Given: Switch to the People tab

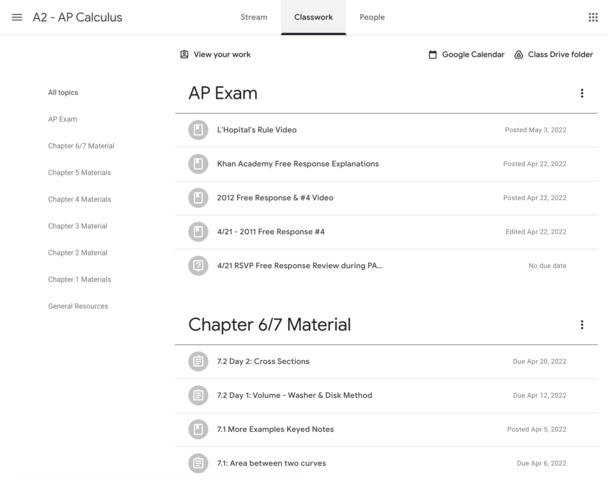Looking at the screenshot, I should coord(372,17).
